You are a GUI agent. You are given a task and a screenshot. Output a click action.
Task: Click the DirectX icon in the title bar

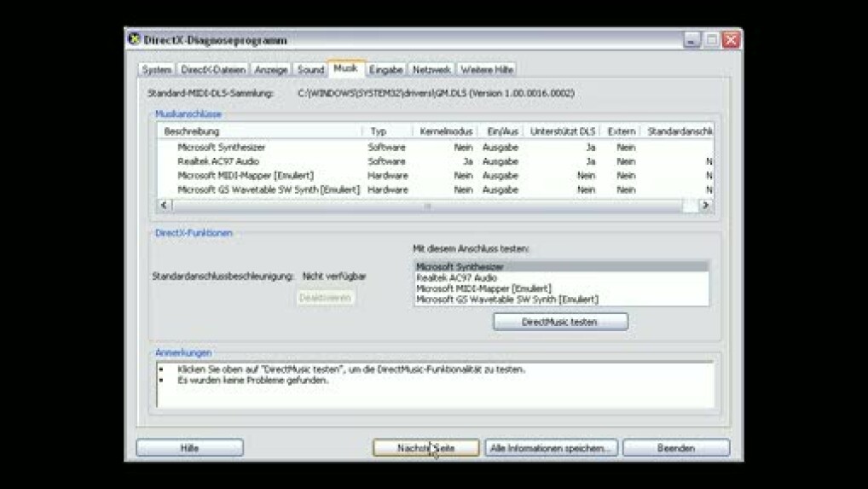[x=134, y=39]
